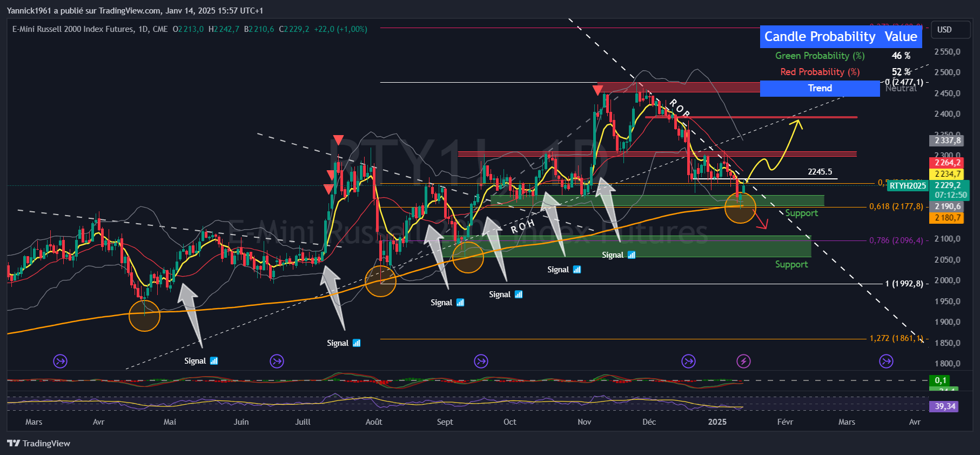Click the E-Mini Russell 2000 Index Futures title
This screenshot has width=980, height=455.
click(x=73, y=29)
